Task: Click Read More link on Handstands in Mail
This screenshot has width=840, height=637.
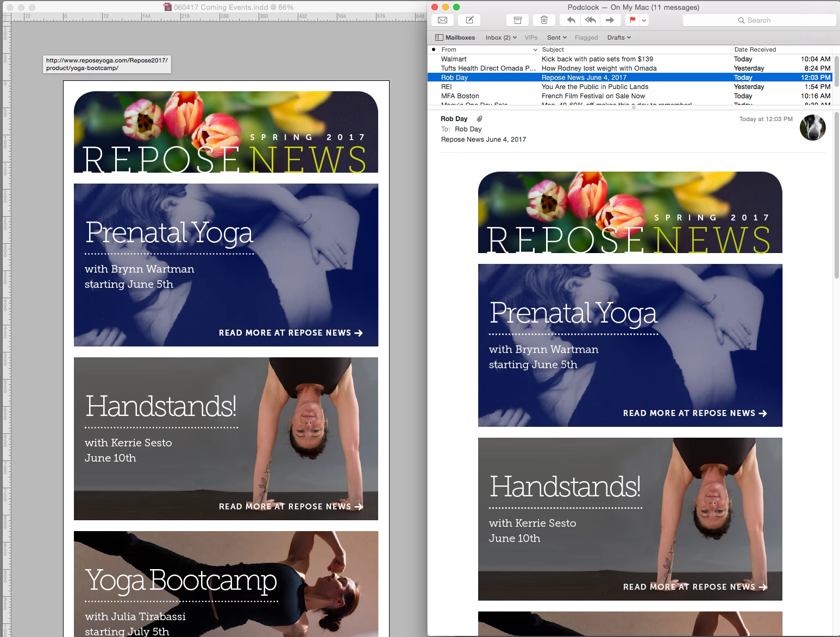Action: point(695,587)
